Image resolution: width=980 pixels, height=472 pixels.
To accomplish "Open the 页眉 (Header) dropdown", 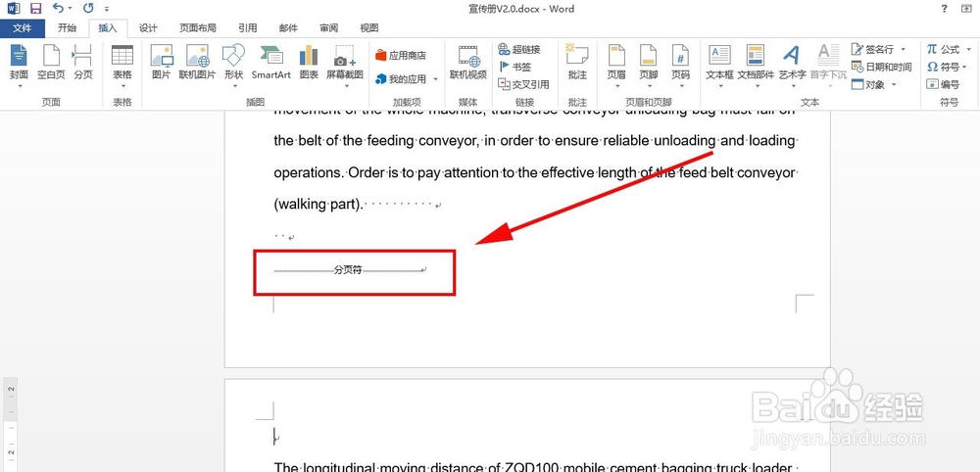I will tap(616, 66).
